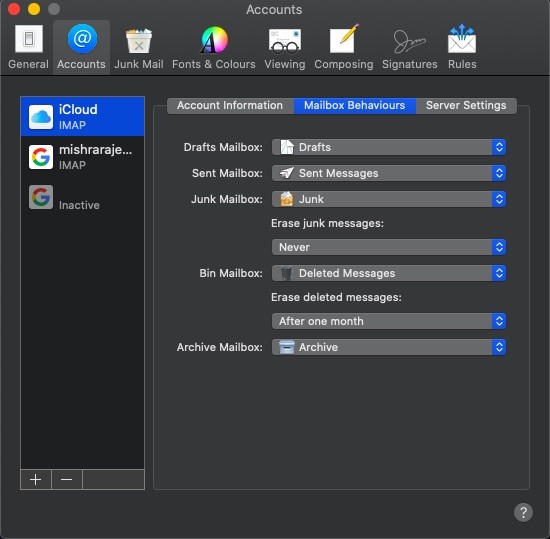Switch to the Account Information tab
The height and width of the screenshot is (539, 550).
point(230,106)
